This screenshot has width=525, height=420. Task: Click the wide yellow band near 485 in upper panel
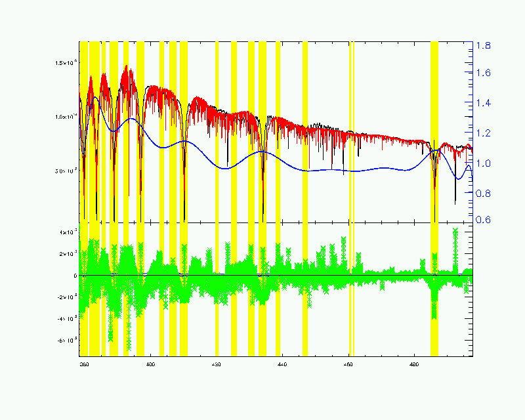coord(434,98)
